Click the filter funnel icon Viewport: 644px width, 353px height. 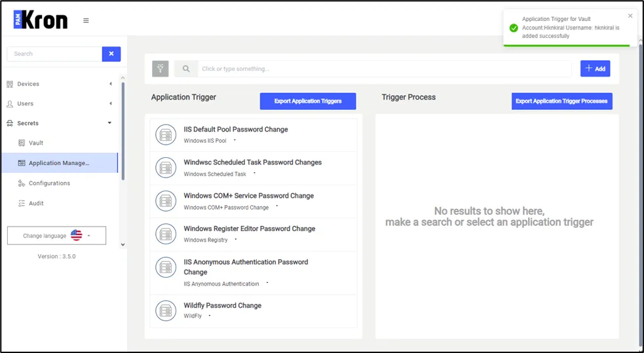pyautogui.click(x=160, y=69)
